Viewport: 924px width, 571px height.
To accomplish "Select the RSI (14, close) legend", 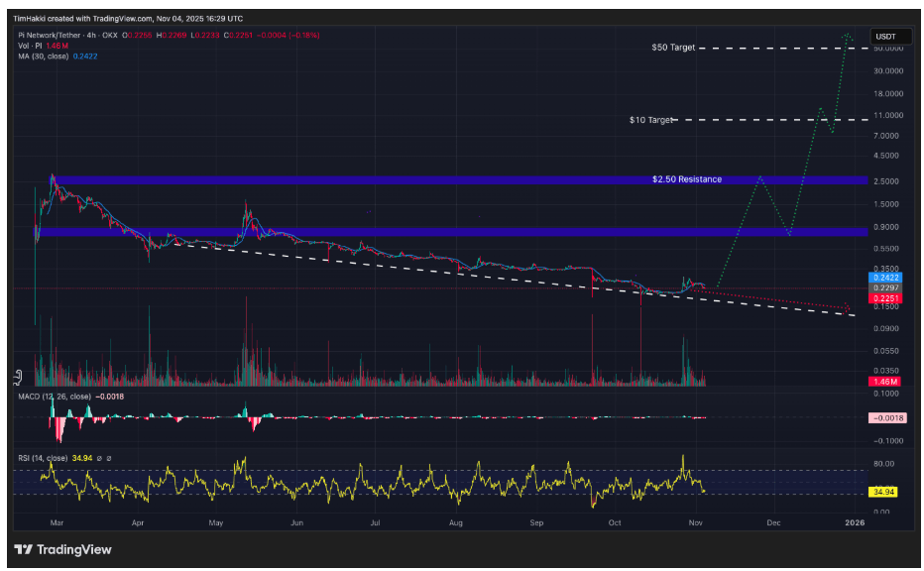I will click(x=43, y=458).
